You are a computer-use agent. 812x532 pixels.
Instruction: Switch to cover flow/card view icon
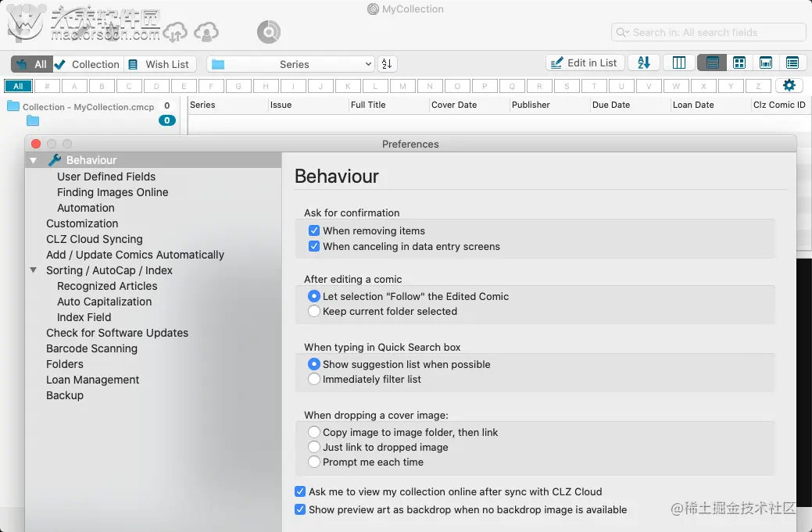tap(766, 63)
